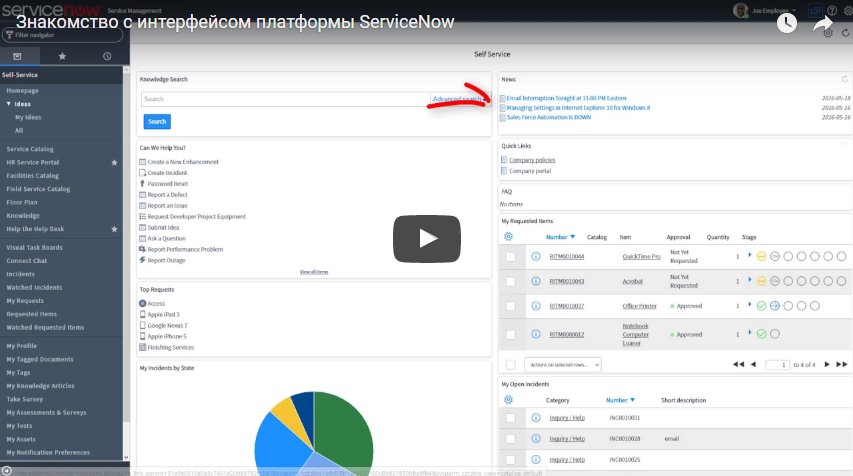Image resolution: width=853 pixels, height=476 pixels.
Task: Check the RITM0000012 row checkbox
Action: click(x=510, y=335)
